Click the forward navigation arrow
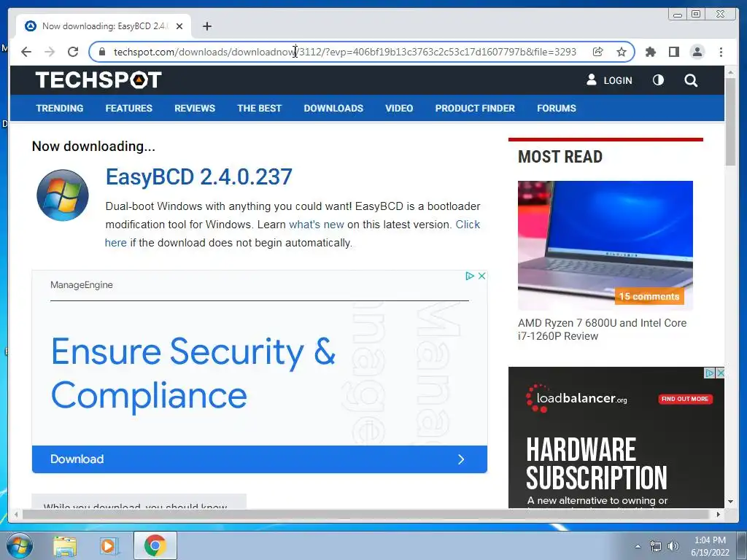 [50, 52]
